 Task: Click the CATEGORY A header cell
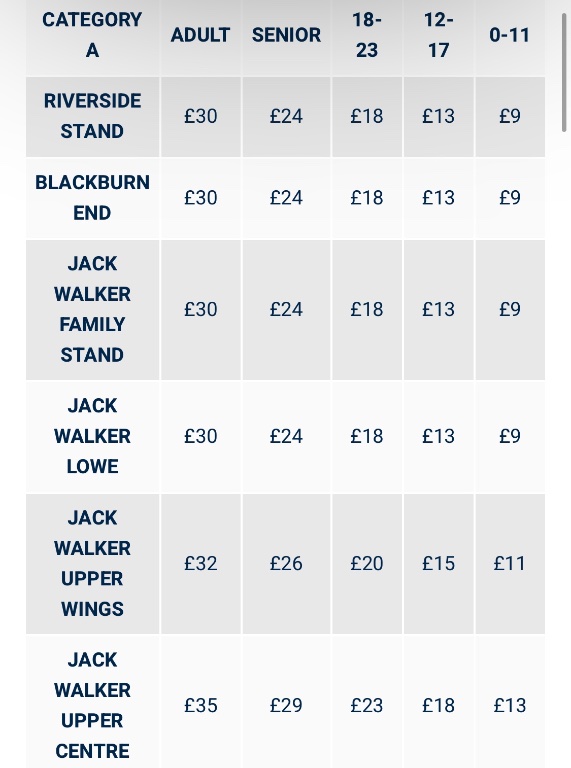92,35
